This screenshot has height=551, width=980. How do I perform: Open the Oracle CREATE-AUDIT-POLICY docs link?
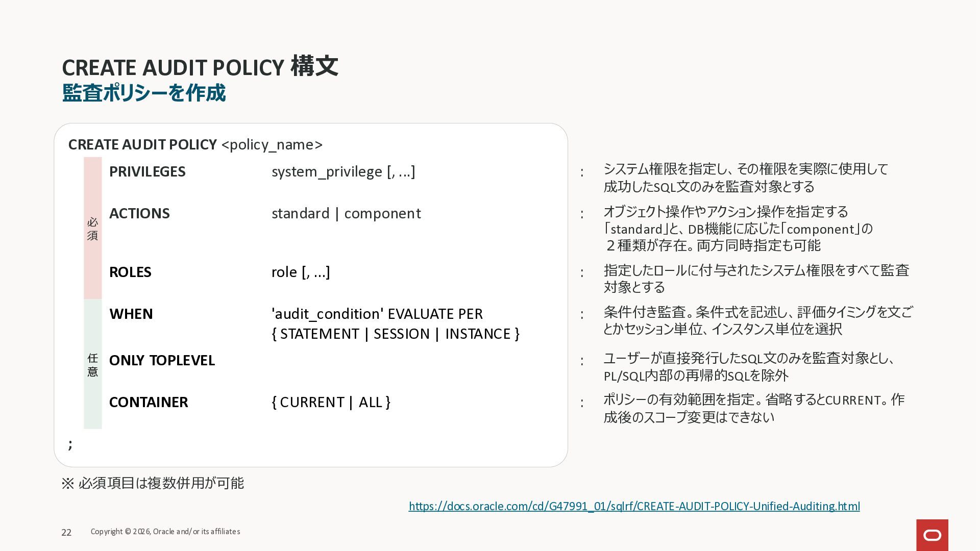pos(634,506)
